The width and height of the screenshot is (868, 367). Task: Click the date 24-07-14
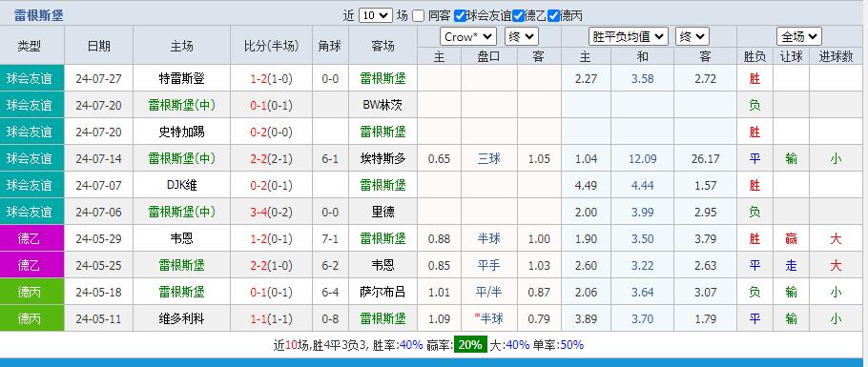pyautogui.click(x=98, y=159)
